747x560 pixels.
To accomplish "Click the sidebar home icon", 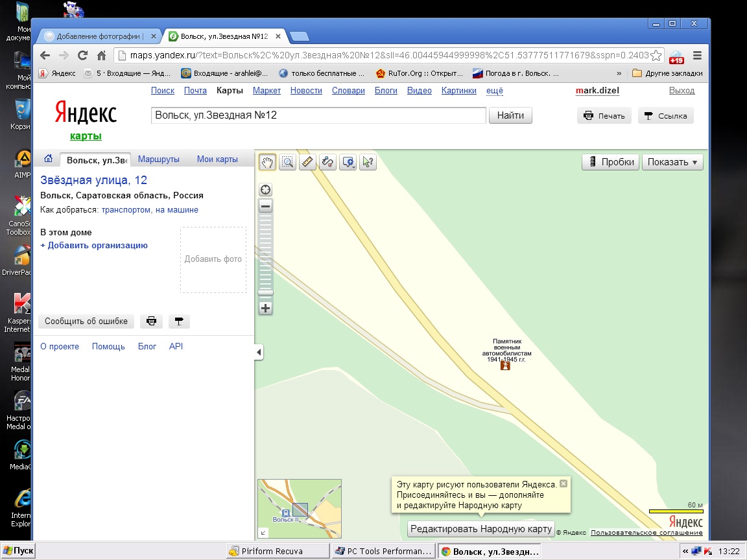I will coord(48,159).
